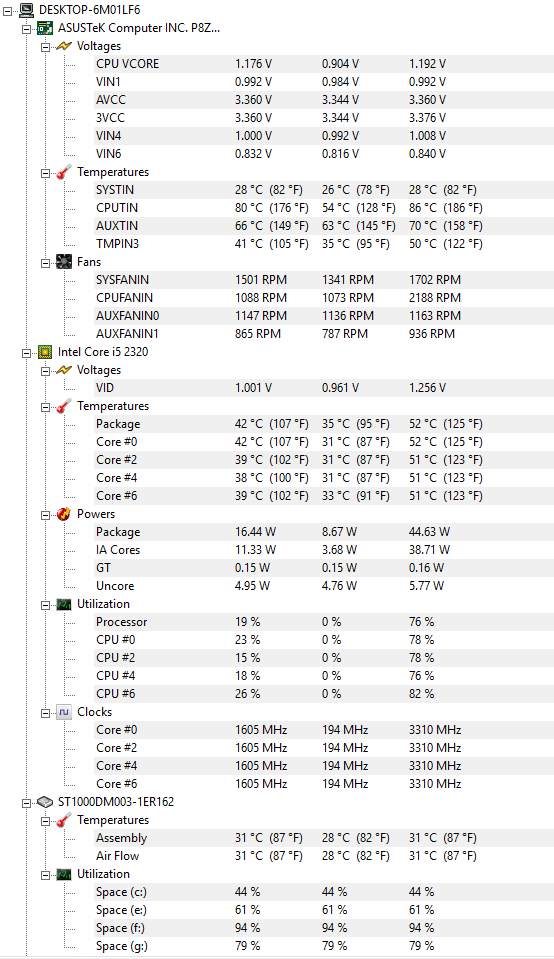Click the Intel Core i5 2320 processor icon
Screen dimensions: 554x959
(45, 352)
